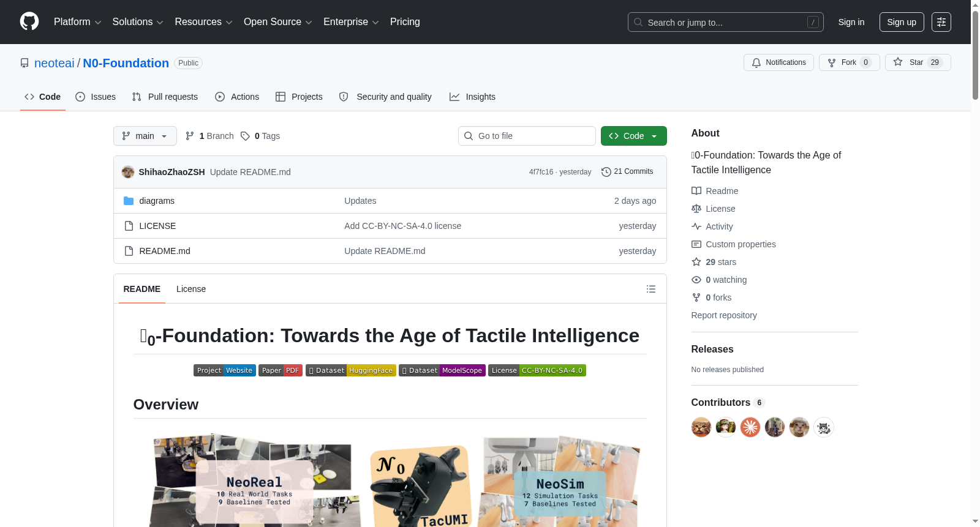Expand the Solutions menu
The height and width of the screenshot is (527, 980).
point(138,22)
